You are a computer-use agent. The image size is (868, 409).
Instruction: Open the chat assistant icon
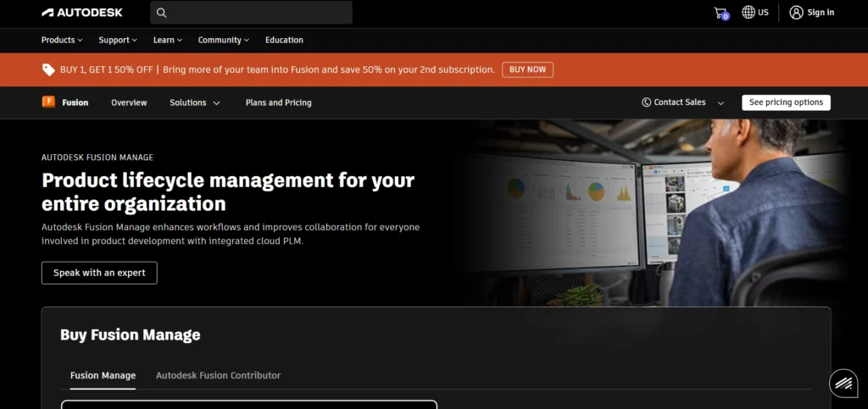click(843, 383)
